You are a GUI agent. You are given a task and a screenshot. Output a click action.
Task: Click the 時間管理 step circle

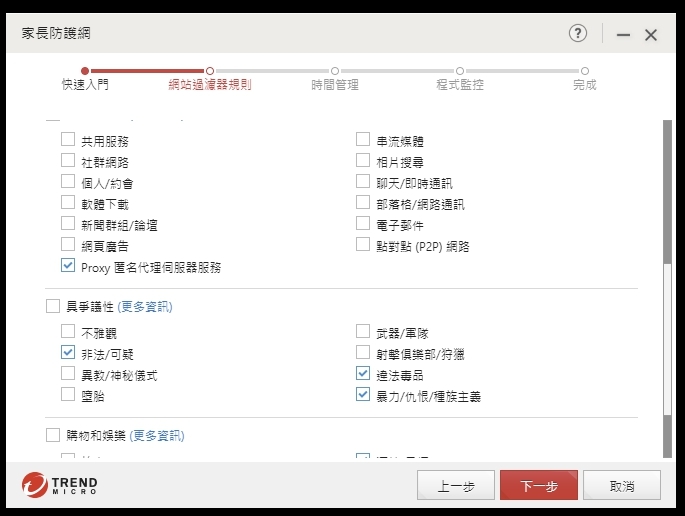tap(335, 71)
